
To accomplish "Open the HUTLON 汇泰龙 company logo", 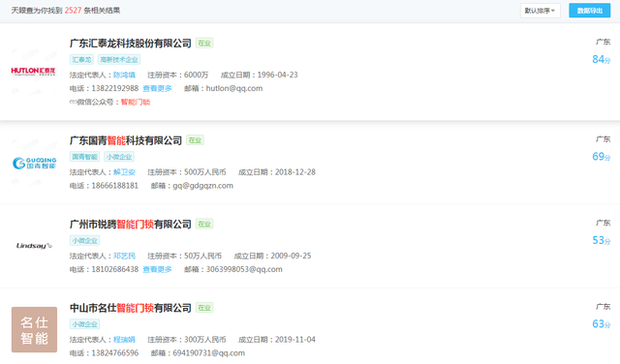I will pyautogui.click(x=34, y=72).
